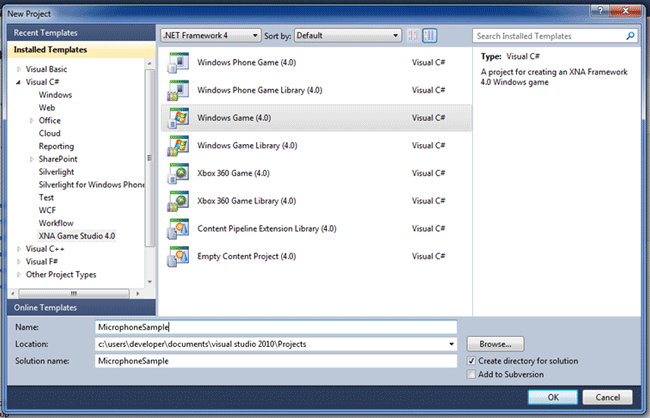Select the Xbox 360 Game (4.0) icon
Image resolution: width=650 pixels, height=418 pixels.
coord(178,173)
